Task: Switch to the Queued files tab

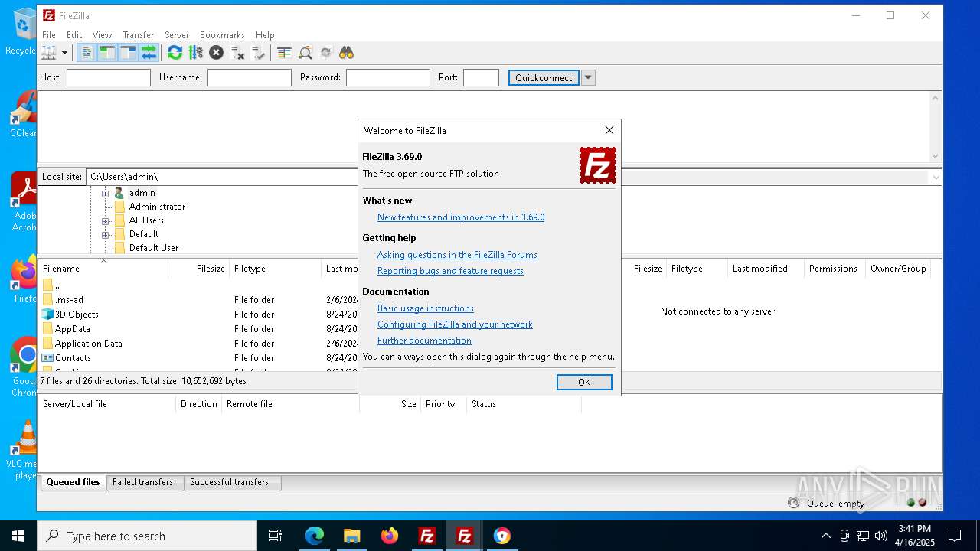Action: point(73,482)
